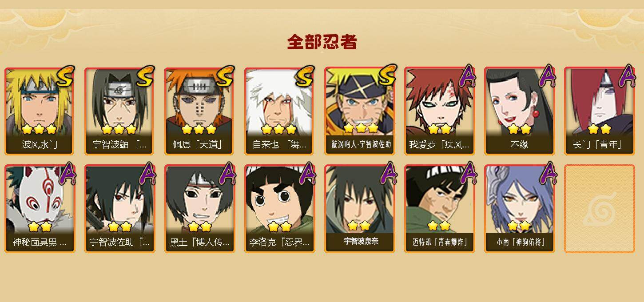Click the empty Konoha leaf slot
This screenshot has width=644, height=302.
coord(599,209)
